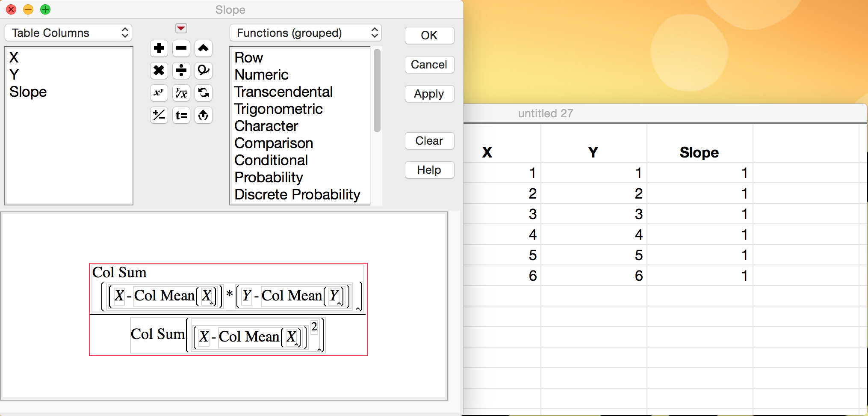Choose the Conditional function group
Image resolution: width=868 pixels, height=416 pixels.
271,160
